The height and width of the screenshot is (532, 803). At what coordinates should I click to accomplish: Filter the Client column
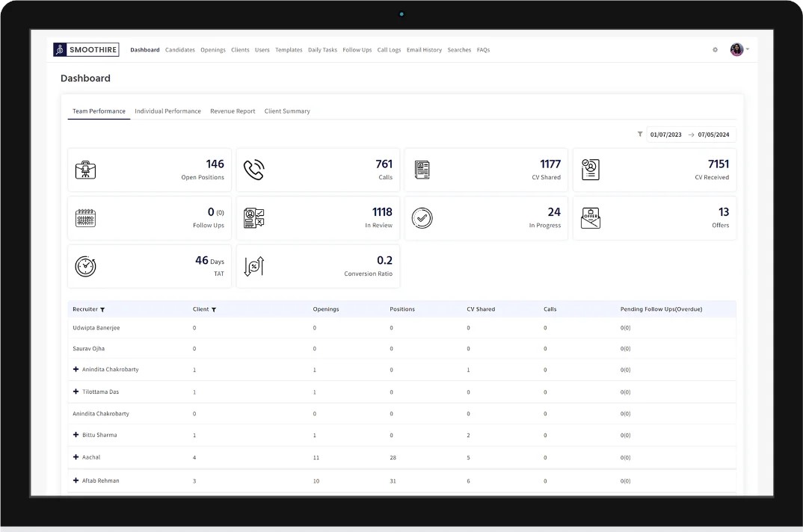point(214,309)
